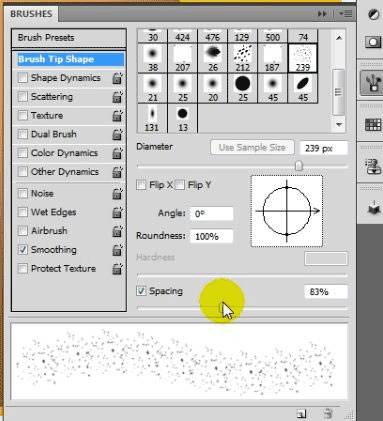This screenshot has width=383, height=421.
Task: Click the lock icon beside Smoothing
Action: coord(117,250)
